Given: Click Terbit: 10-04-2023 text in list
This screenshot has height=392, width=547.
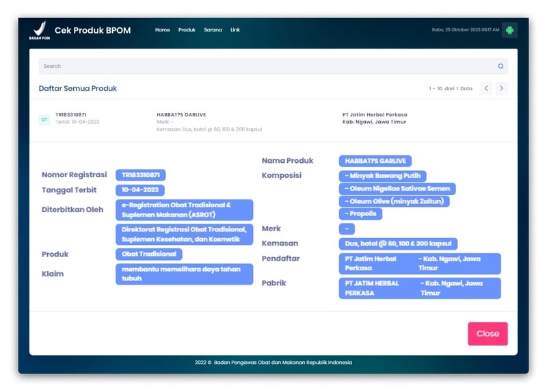Looking at the screenshot, I should tap(77, 122).
